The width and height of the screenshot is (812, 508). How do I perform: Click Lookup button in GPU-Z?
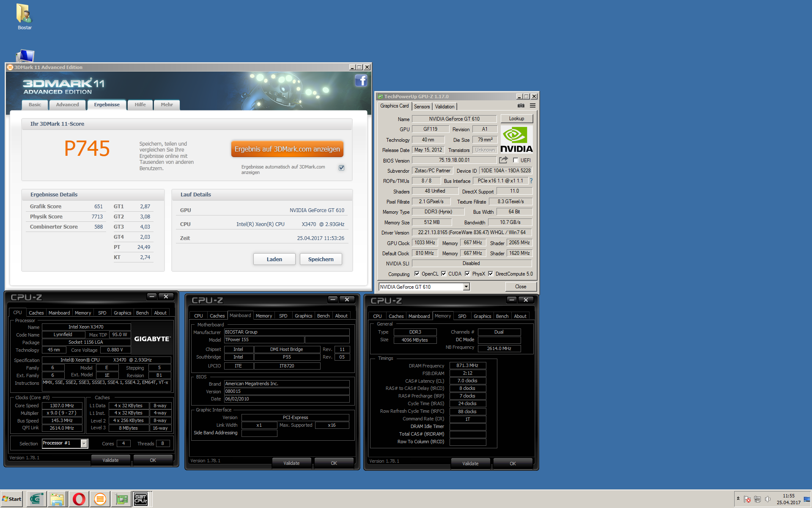click(516, 119)
